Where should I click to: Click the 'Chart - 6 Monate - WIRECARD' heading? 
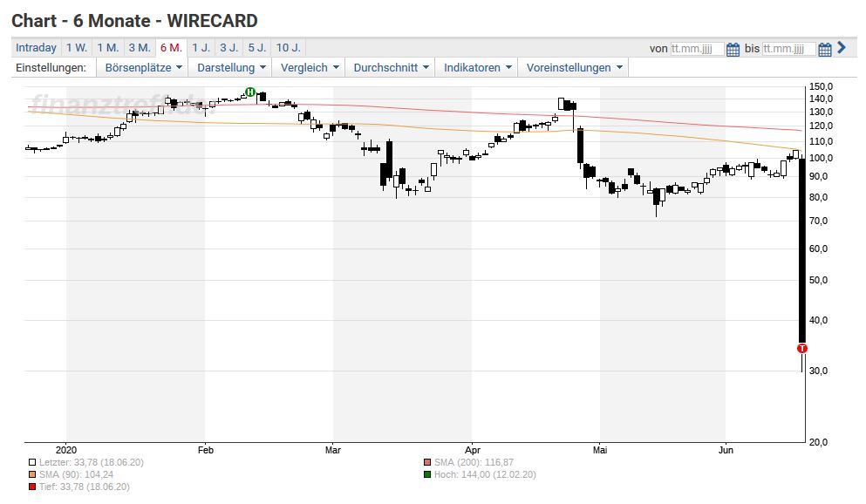point(134,21)
